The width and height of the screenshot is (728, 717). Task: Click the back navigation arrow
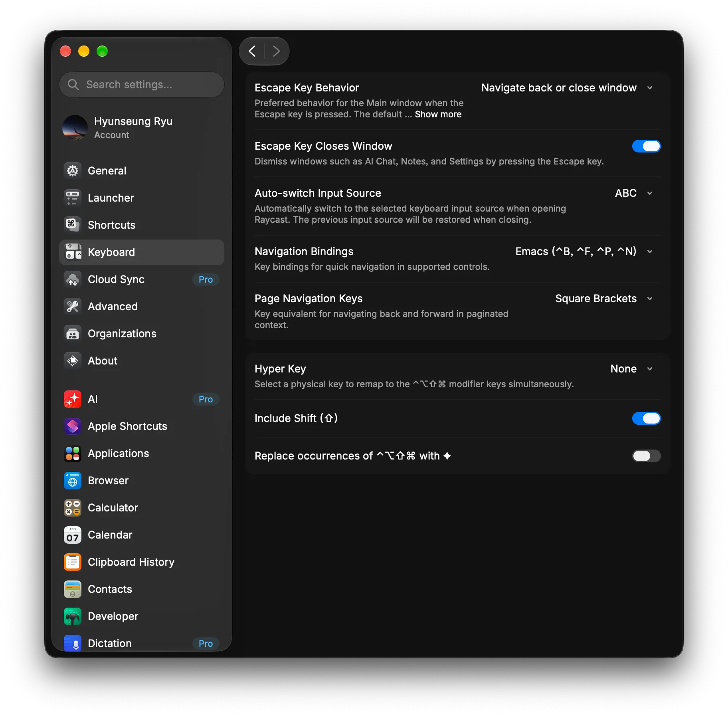(x=252, y=51)
